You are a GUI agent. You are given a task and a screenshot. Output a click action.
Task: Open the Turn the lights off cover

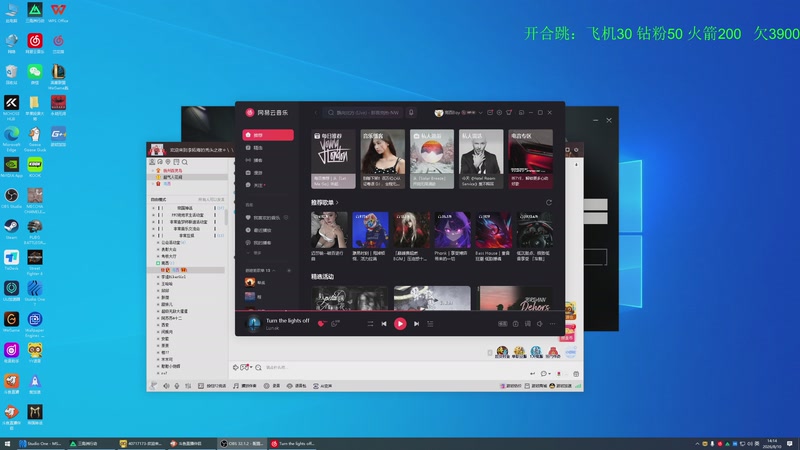point(254,323)
